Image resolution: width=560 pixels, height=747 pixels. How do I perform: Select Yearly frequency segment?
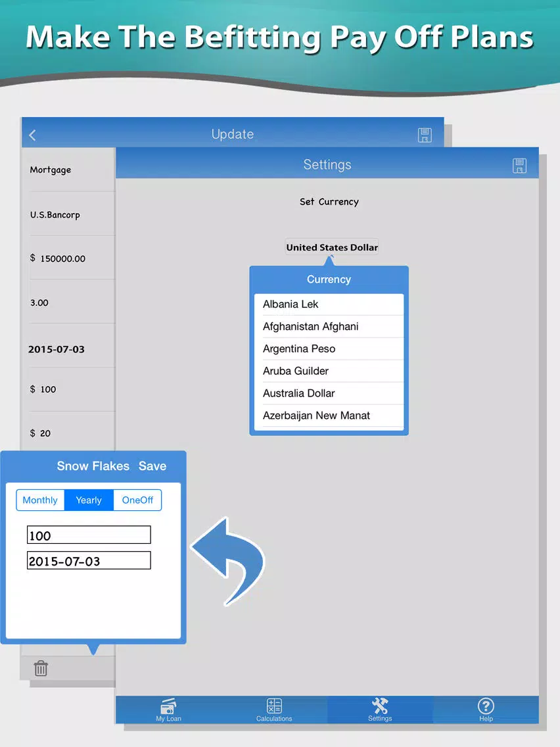[x=89, y=500]
